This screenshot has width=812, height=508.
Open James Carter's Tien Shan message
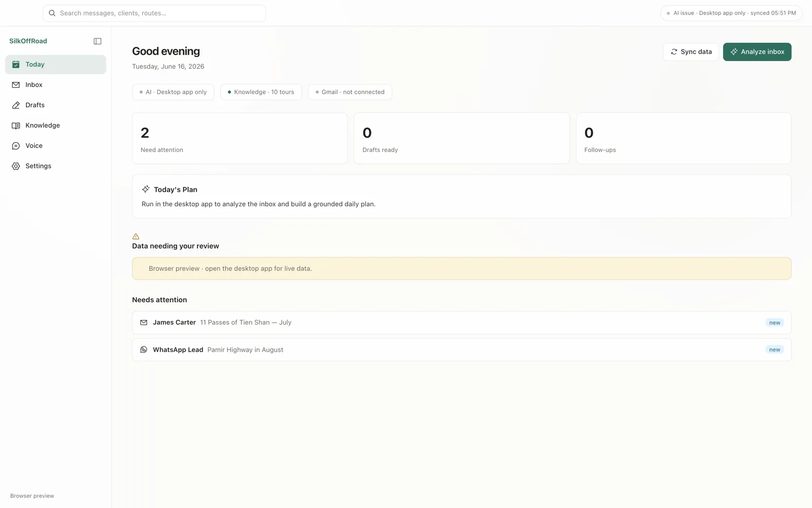pyautogui.click(x=461, y=323)
